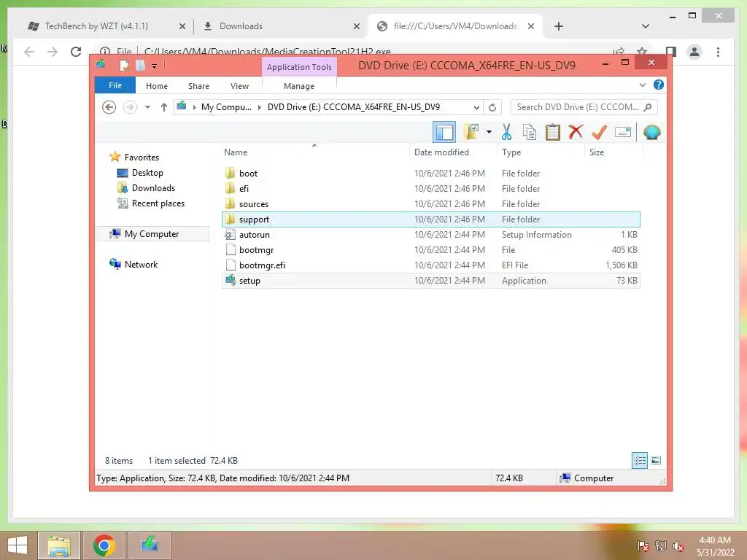
Task: Go back in Explorer navigation
Action: pyautogui.click(x=109, y=107)
